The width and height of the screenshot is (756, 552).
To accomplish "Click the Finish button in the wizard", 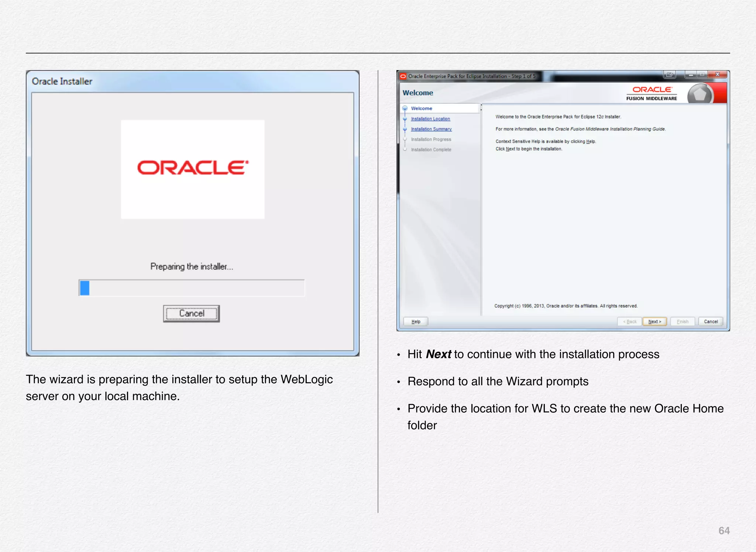I will [x=683, y=321].
